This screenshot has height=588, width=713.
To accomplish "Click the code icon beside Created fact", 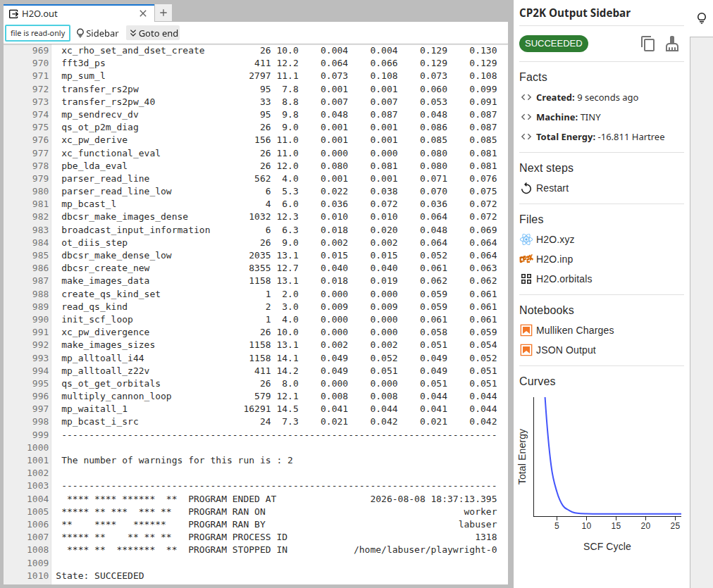I will coord(526,97).
